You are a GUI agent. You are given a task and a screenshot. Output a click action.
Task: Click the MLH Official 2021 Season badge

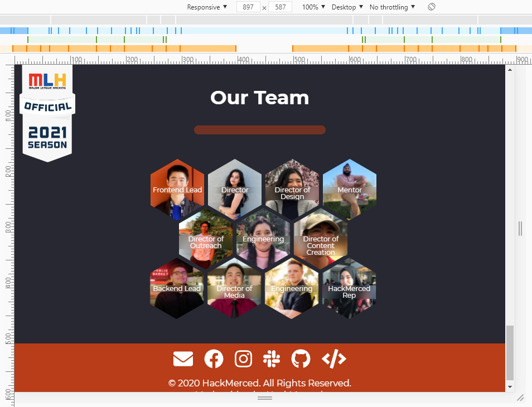47,113
